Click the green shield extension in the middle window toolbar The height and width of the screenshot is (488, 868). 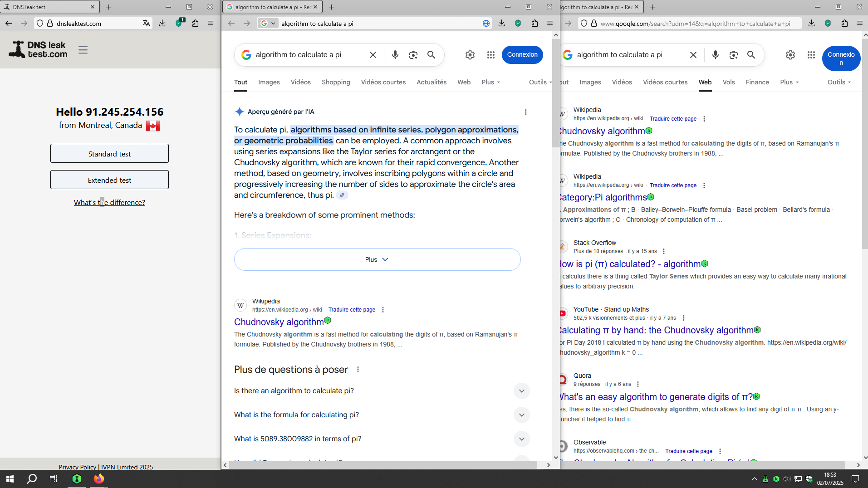(518, 23)
